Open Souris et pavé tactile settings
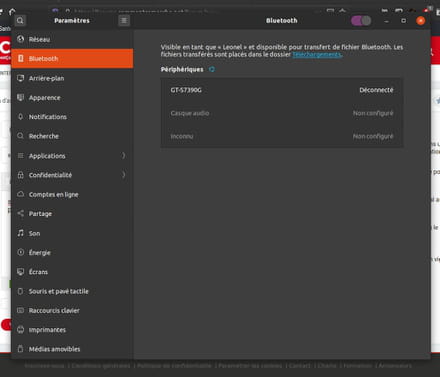Image resolution: width=440 pixels, height=377 pixels. coord(72,291)
